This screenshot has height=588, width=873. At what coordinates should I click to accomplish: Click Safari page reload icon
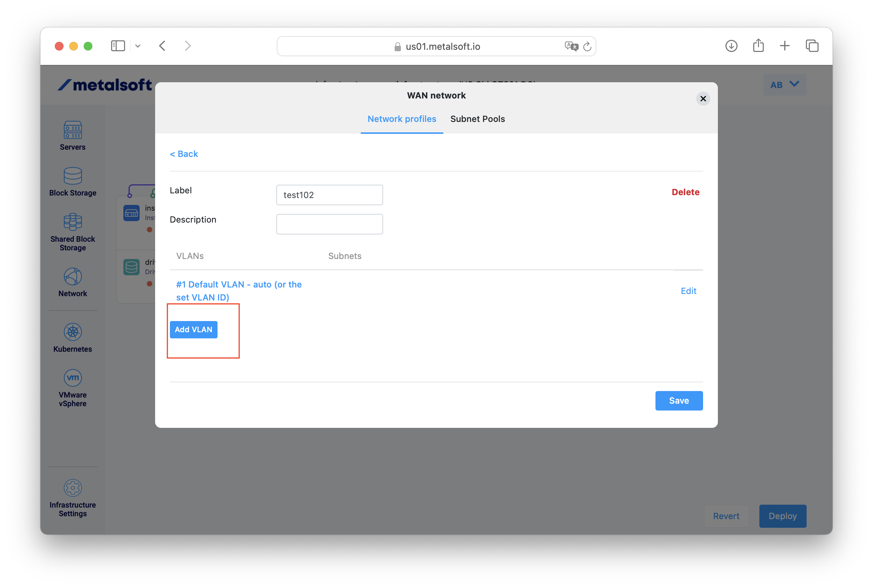587,47
